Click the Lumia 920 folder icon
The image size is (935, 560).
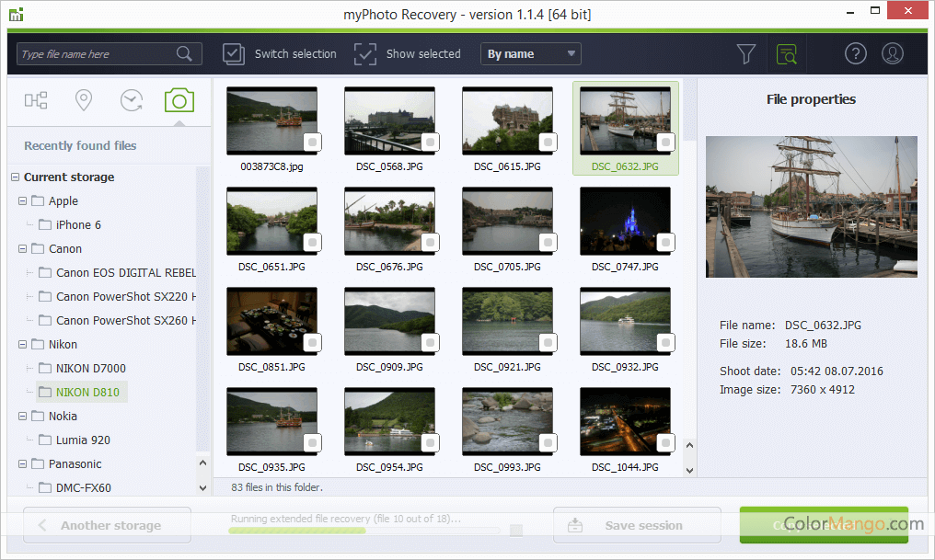point(45,440)
